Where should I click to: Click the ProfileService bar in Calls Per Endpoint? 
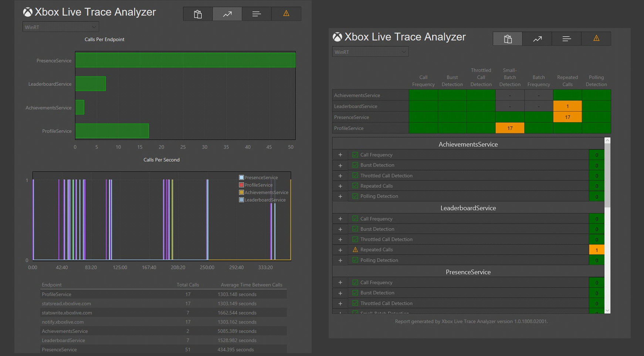pos(112,131)
